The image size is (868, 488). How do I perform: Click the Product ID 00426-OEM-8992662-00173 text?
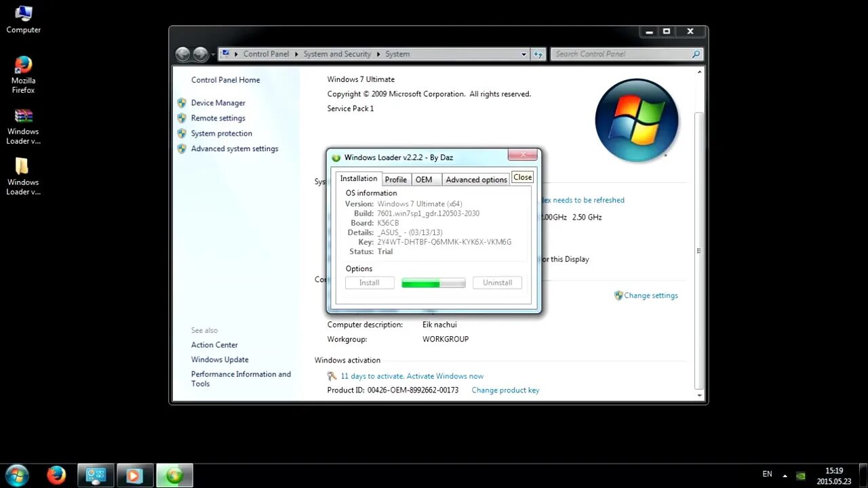pyautogui.click(x=393, y=390)
